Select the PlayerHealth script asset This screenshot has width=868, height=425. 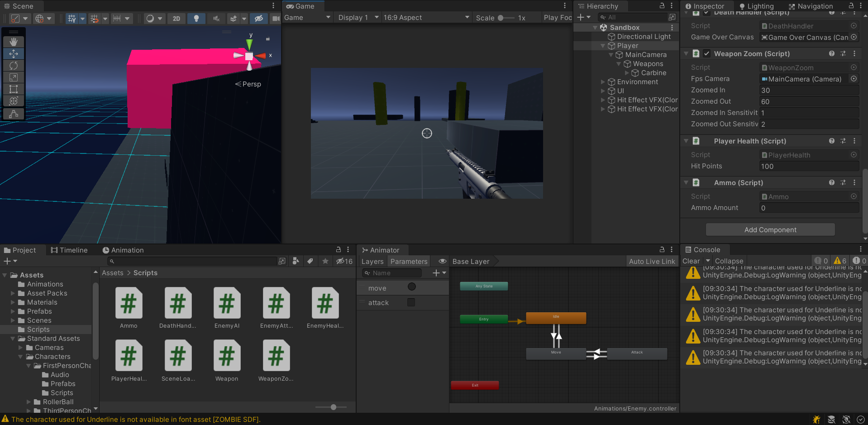129,361
